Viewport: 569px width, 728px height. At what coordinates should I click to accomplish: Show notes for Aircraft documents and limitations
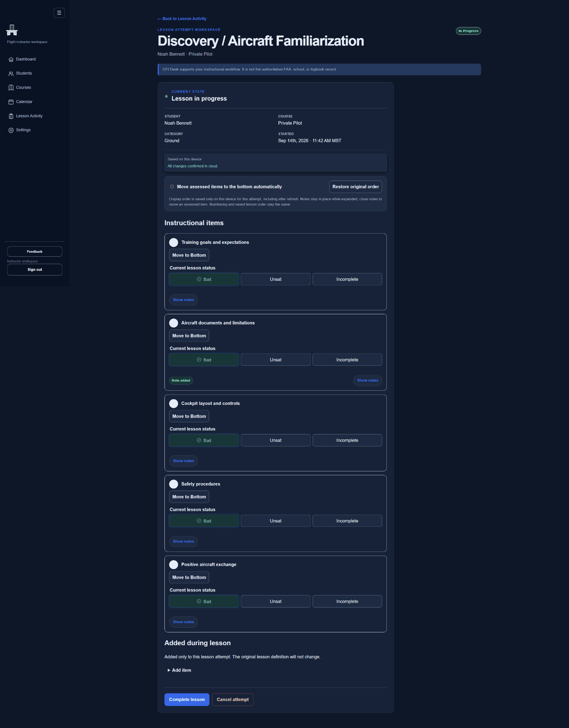(368, 380)
